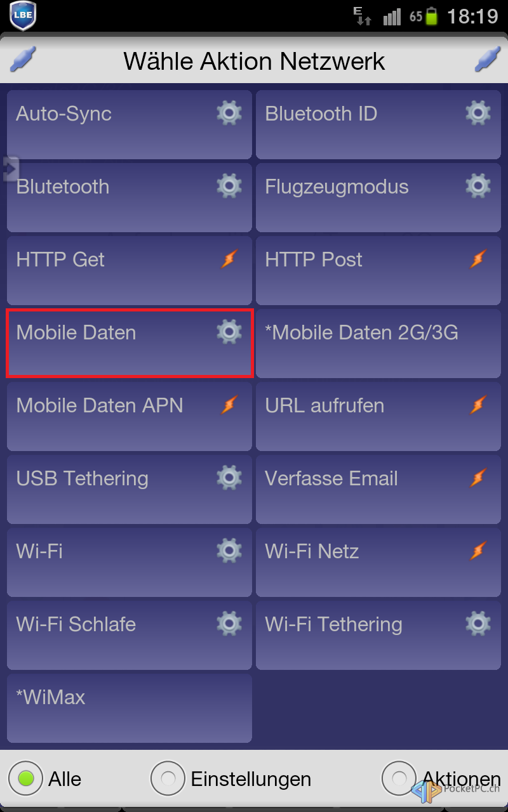
Task: Select the URL aufrufen action
Action: click(378, 416)
